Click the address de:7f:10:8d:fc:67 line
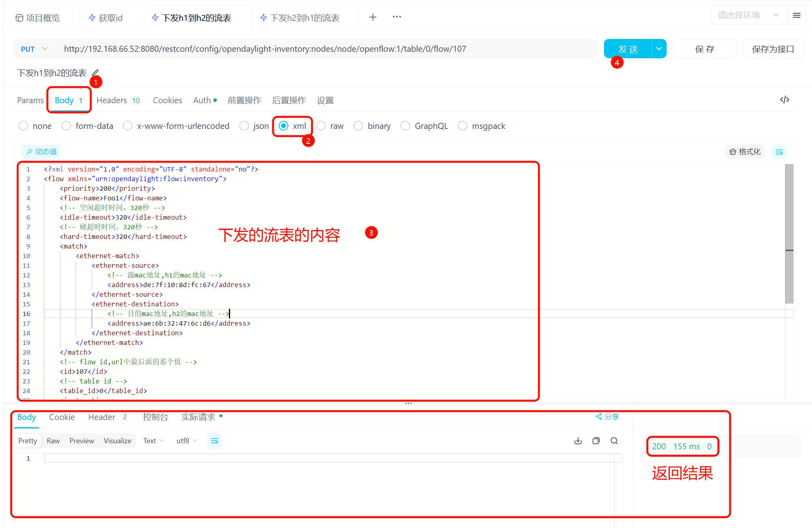 click(x=179, y=285)
